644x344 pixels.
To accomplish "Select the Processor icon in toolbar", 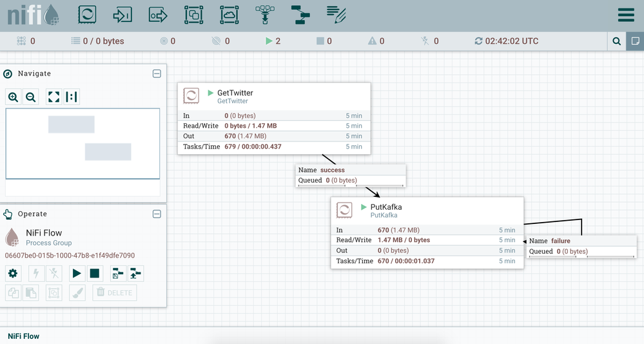I will [x=87, y=15].
